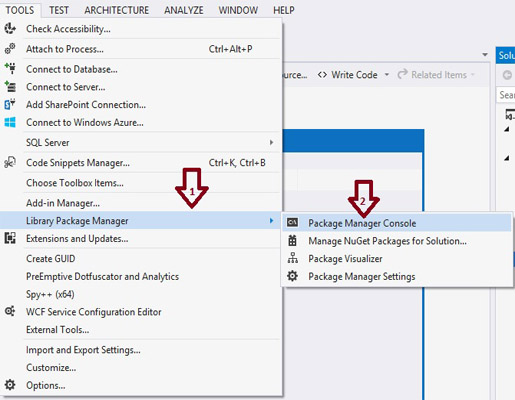
Task: Click the Related Items toolbar button
Action: tap(432, 75)
